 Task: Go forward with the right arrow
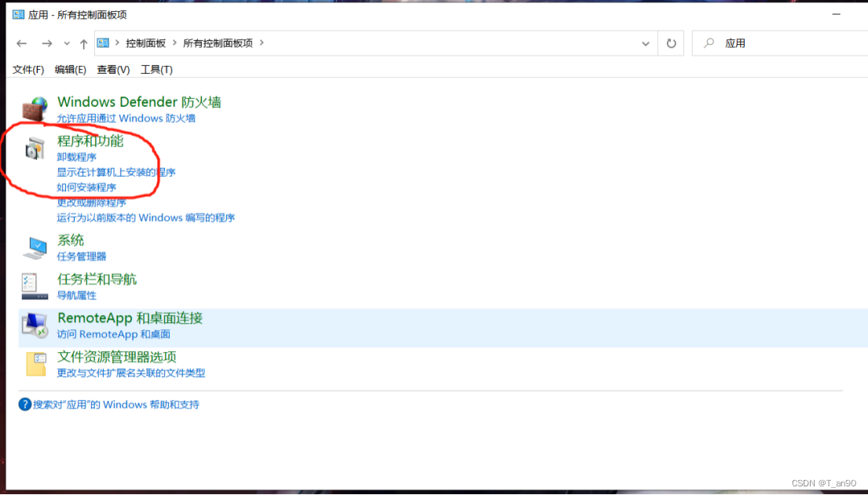pyautogui.click(x=47, y=43)
